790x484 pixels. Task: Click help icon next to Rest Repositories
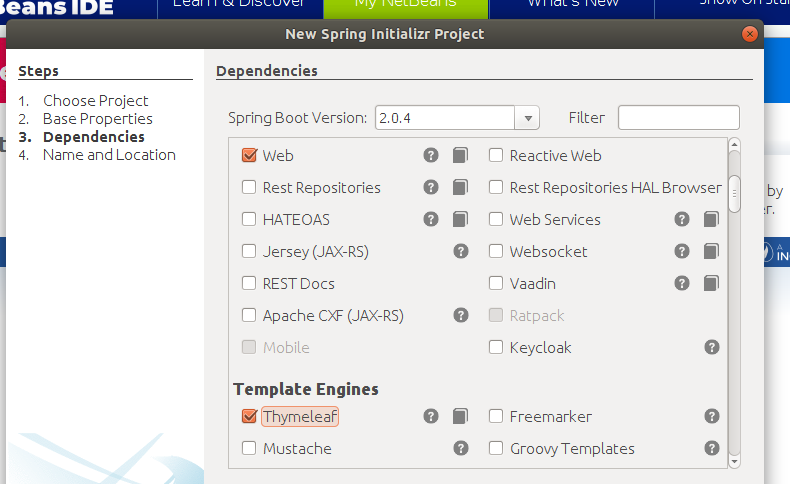coord(431,187)
